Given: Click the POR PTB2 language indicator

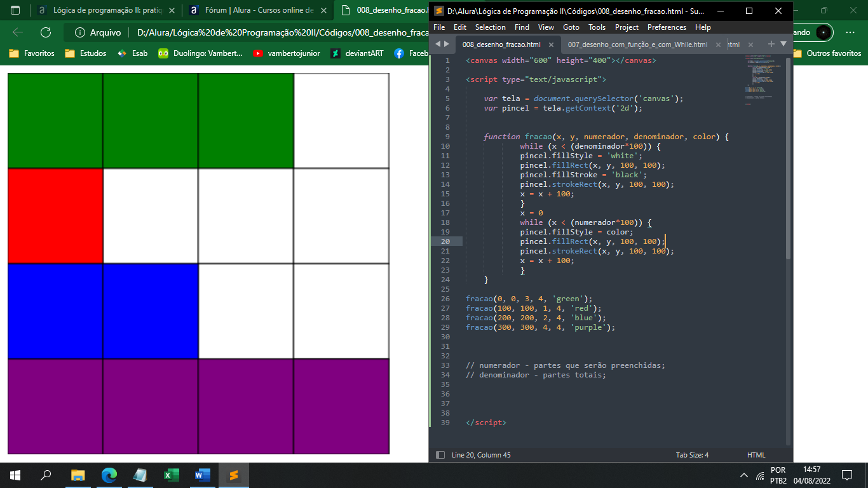Looking at the screenshot, I should tap(778, 475).
